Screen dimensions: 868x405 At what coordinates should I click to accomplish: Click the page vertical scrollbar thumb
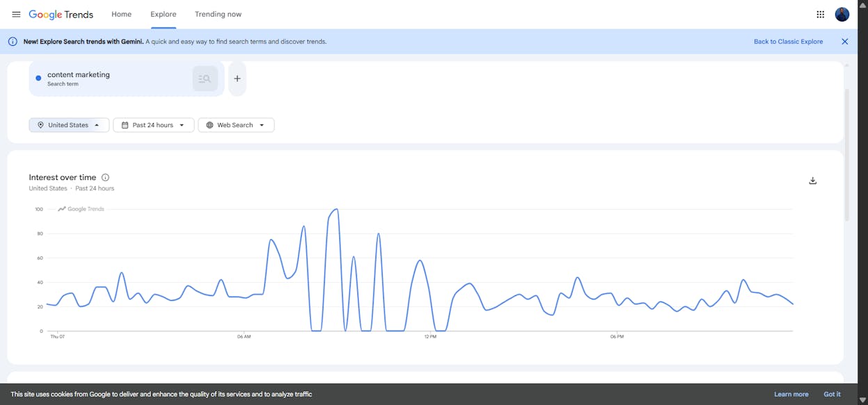[x=846, y=154]
